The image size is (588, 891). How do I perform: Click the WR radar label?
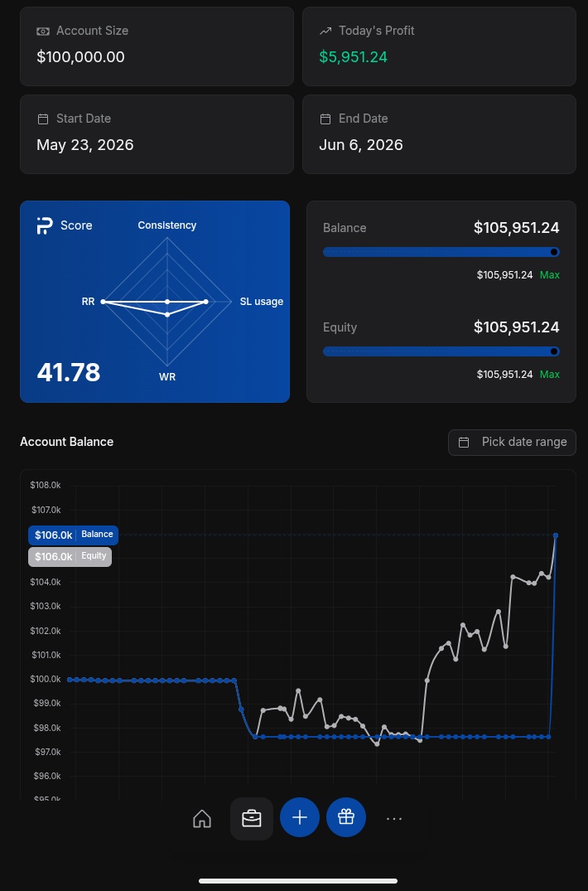click(167, 377)
